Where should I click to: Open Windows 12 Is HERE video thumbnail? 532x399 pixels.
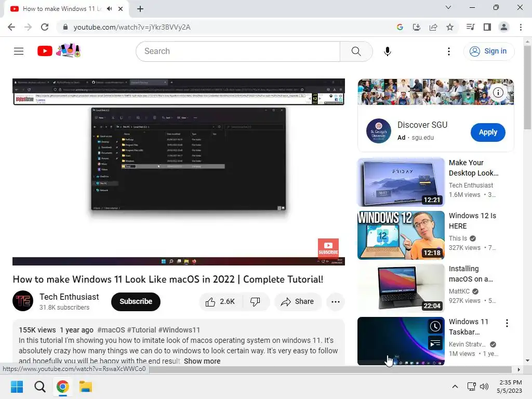click(401, 235)
